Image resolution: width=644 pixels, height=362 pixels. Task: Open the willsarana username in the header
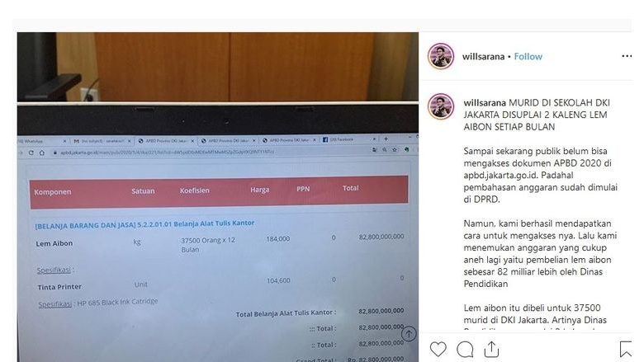tap(483, 57)
